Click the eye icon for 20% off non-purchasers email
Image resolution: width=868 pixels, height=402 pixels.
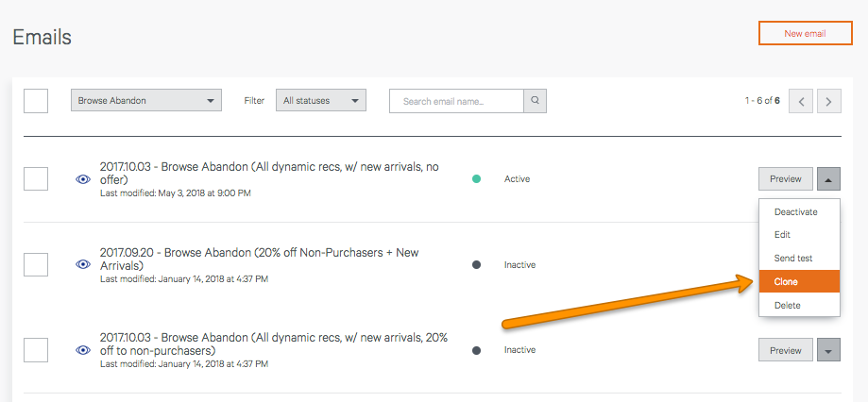[x=83, y=349]
